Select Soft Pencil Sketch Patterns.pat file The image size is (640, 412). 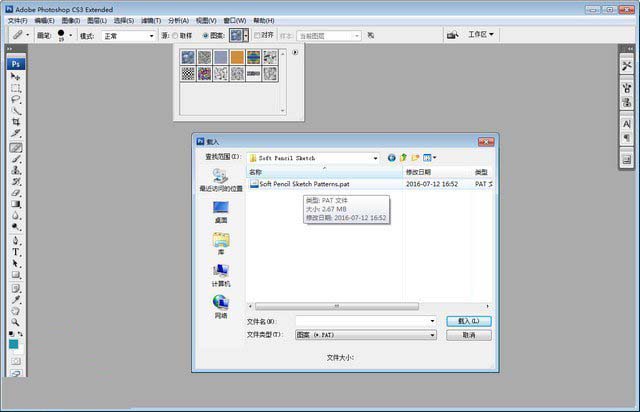(304, 184)
